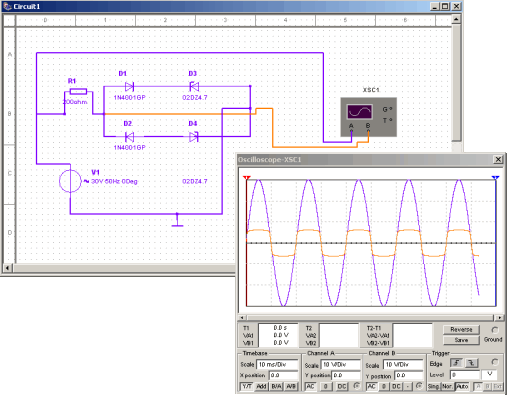Maximize the Circuit1 window
Screen dimensions: 511x395
[x=445, y=6]
